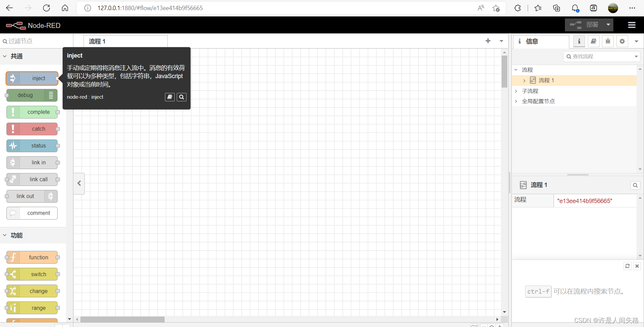Screen dimensions: 644x327
Task: Search within flow 流程 1 details
Action: [x=635, y=185]
